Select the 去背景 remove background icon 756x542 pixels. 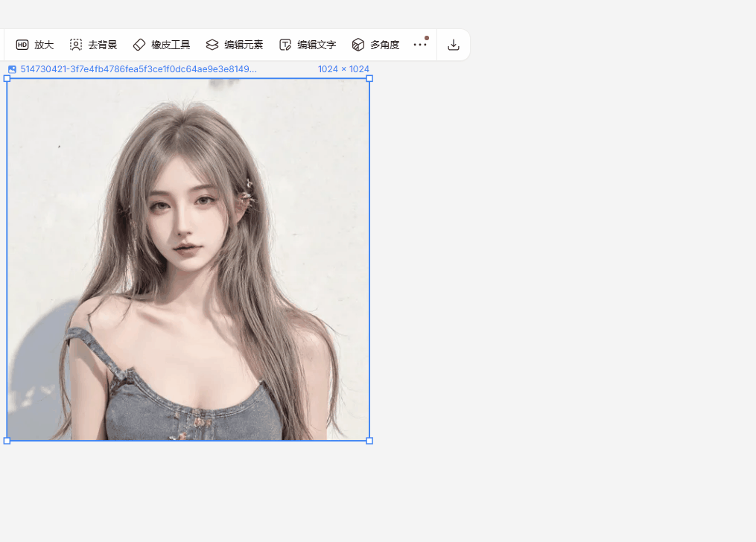(x=76, y=45)
